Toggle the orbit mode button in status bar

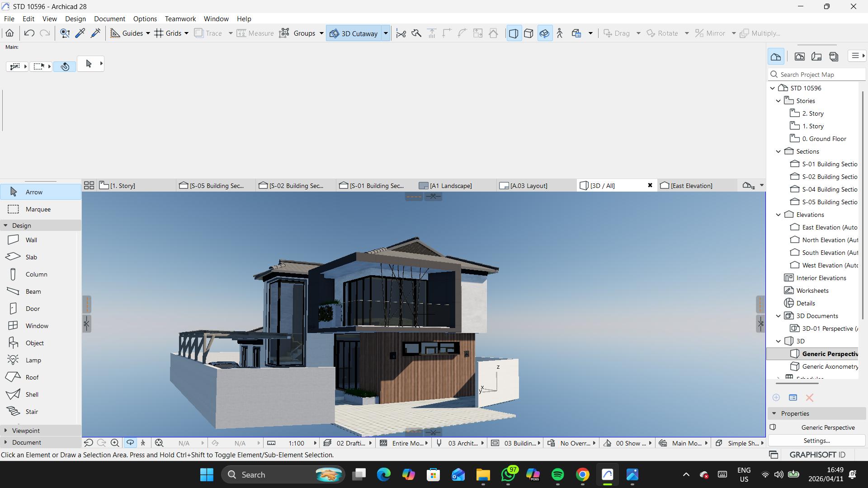pyautogui.click(x=130, y=443)
